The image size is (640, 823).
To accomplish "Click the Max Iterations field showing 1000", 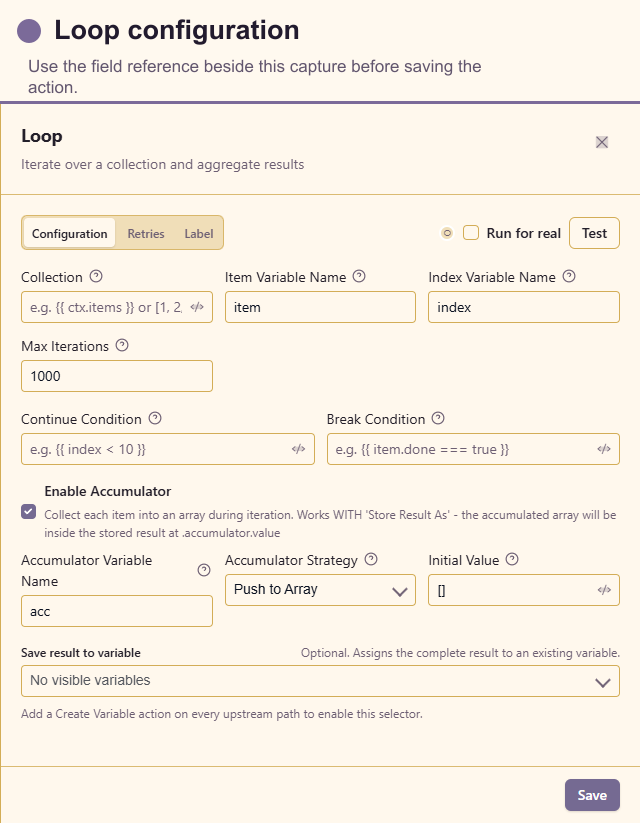I will 117,376.
